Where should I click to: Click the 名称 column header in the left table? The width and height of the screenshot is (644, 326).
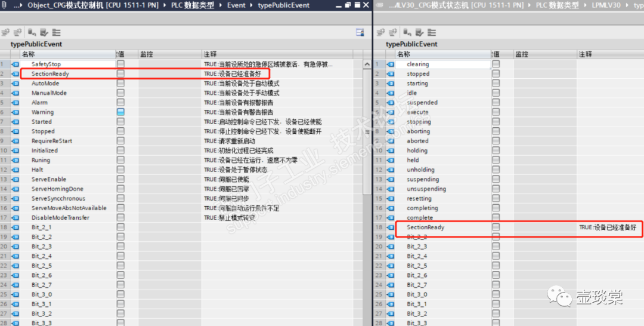[68, 54]
